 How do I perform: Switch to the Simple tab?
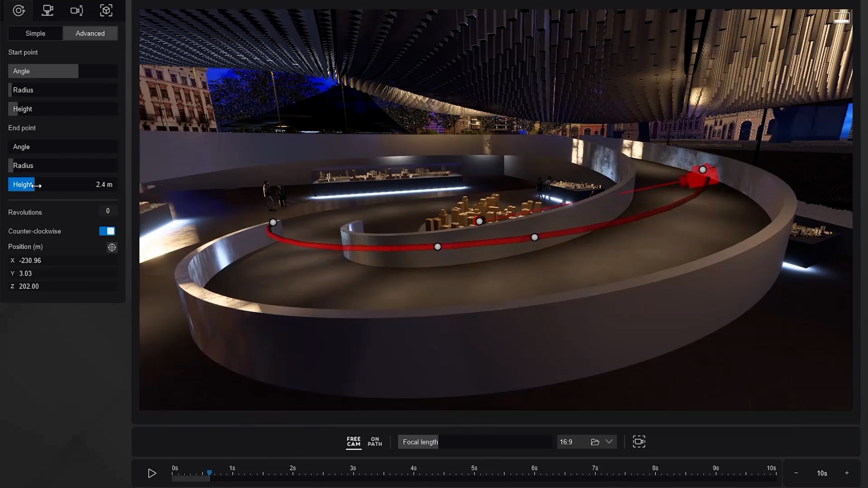(x=35, y=33)
